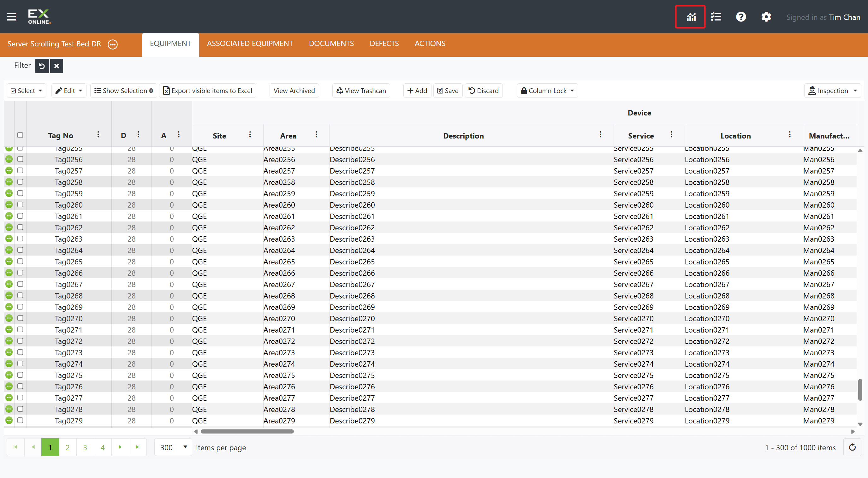This screenshot has width=868, height=478.
Task: Click the vertical scrollbar thumb
Action: [x=860, y=390]
